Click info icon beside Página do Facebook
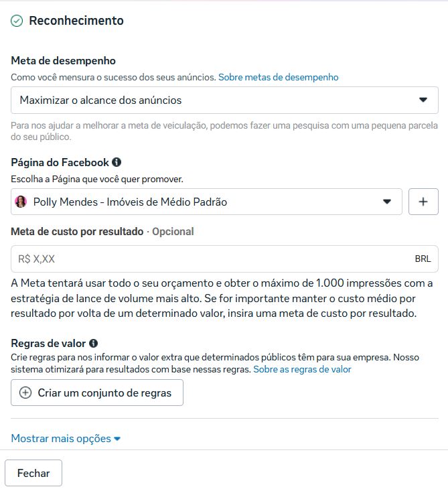 click(117, 162)
